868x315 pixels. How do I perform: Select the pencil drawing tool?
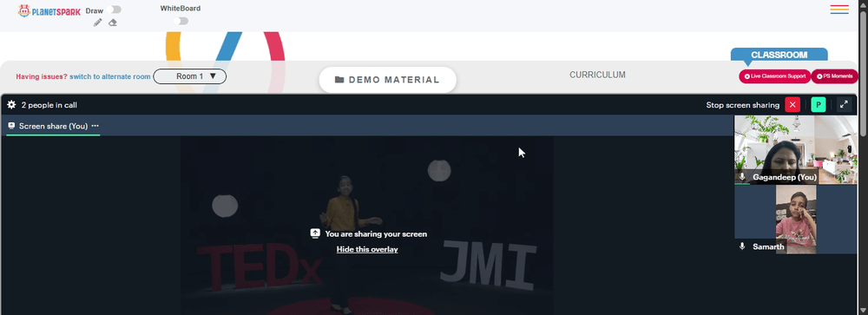97,23
